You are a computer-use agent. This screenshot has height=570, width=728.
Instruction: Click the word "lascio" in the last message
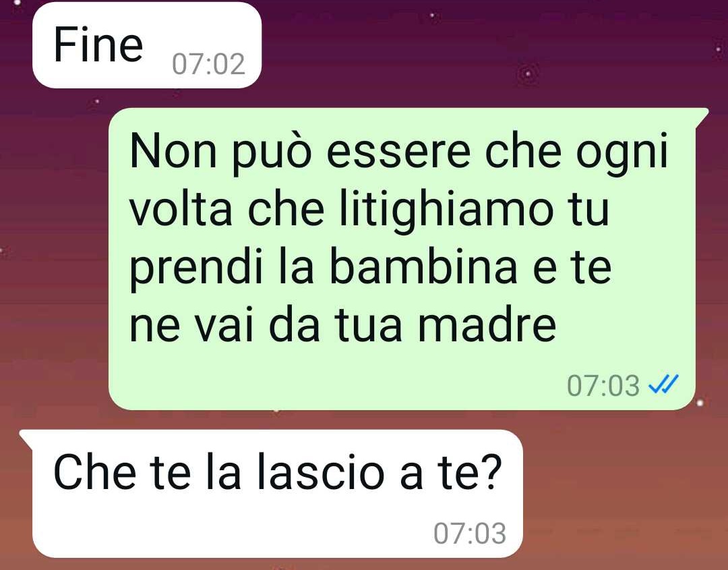(320, 472)
